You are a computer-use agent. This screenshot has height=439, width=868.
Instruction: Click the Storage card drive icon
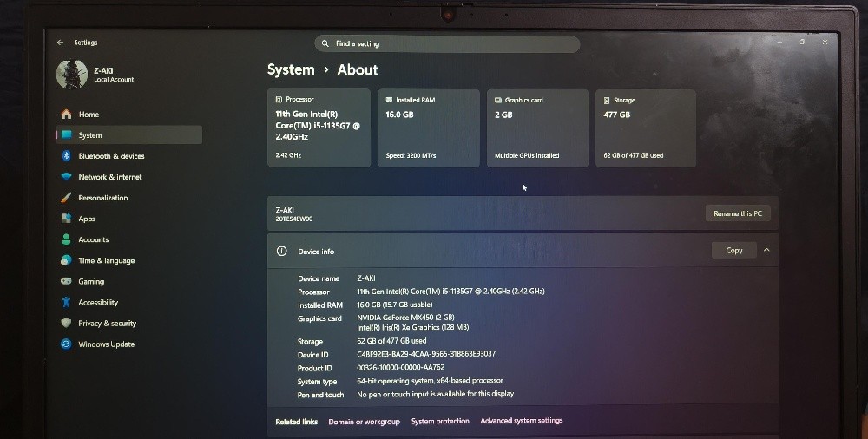[x=607, y=100]
